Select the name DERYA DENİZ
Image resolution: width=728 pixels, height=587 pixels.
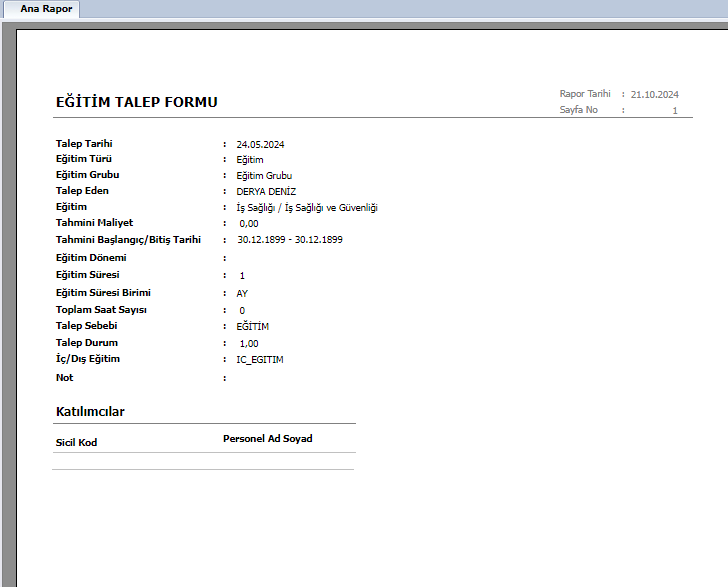(266, 192)
